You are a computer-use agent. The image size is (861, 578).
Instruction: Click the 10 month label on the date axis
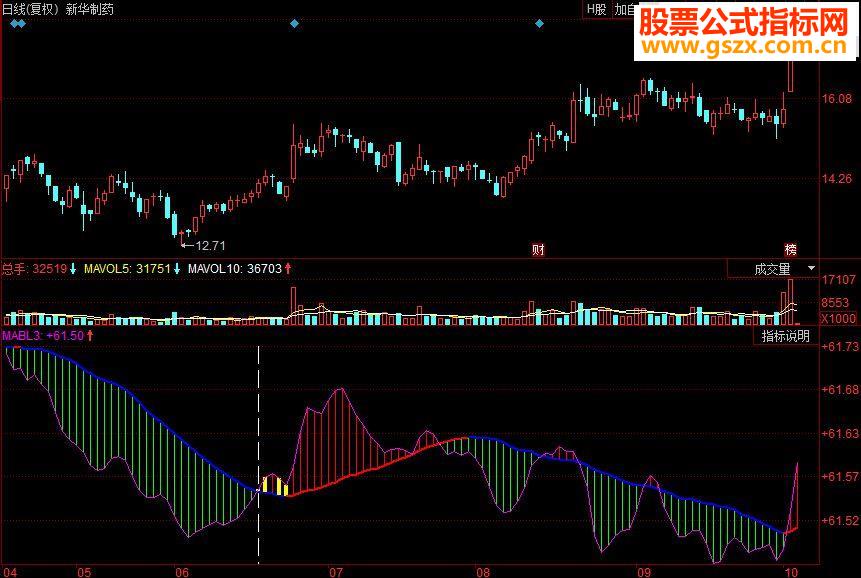[791, 572]
